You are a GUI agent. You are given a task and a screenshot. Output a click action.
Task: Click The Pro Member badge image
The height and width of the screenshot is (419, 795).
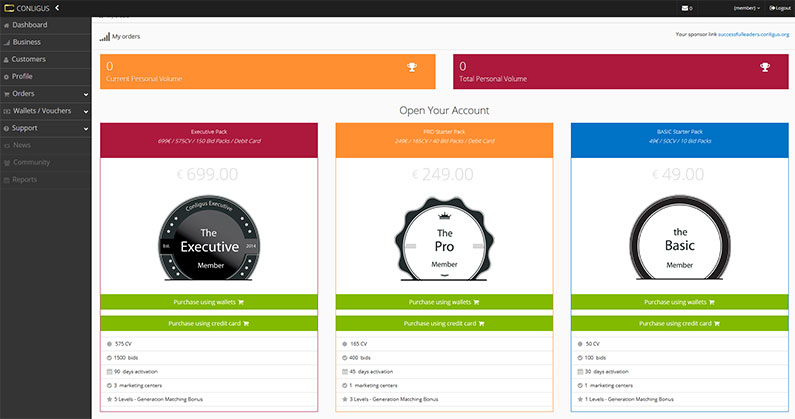tap(444, 242)
